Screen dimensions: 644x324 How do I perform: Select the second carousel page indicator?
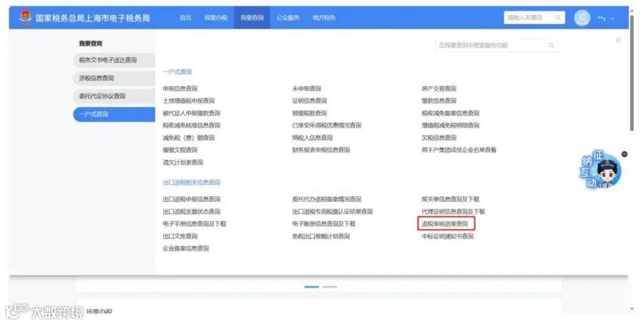point(329,286)
